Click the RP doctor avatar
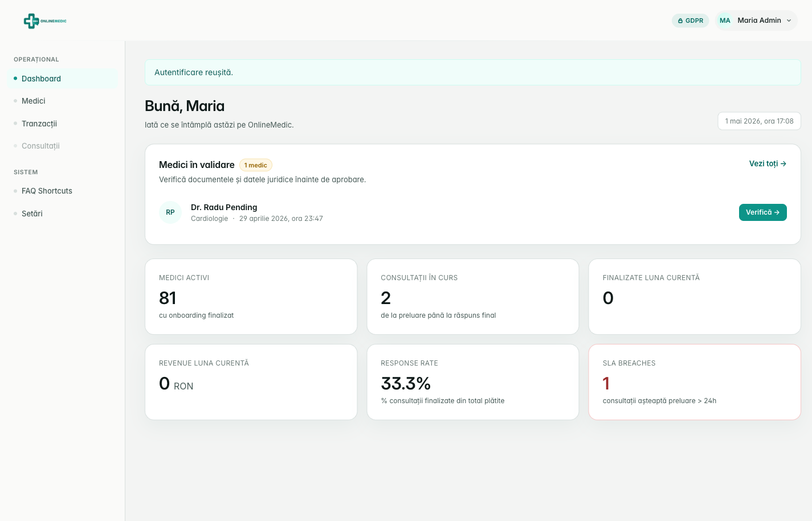The width and height of the screenshot is (812, 521). tap(170, 212)
